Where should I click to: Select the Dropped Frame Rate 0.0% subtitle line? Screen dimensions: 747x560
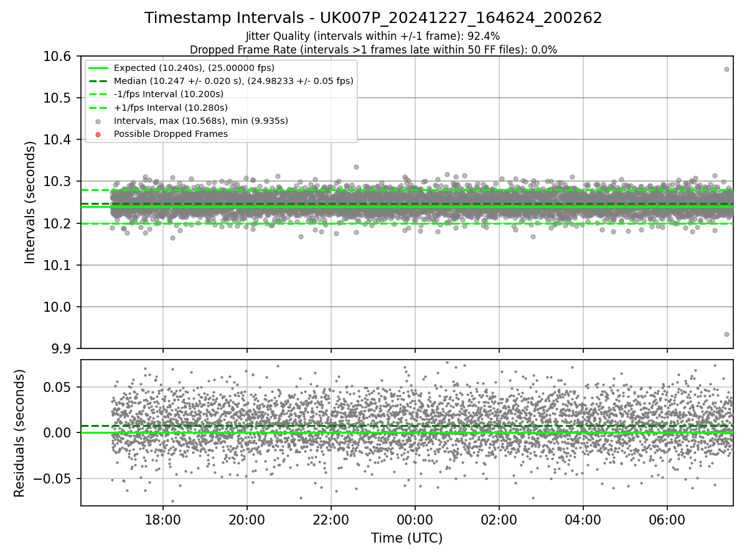374,49
